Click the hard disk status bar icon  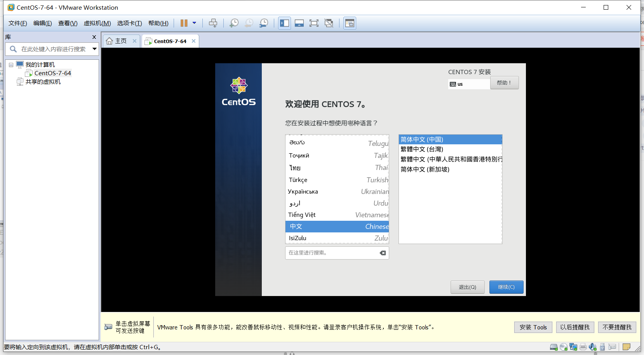pyautogui.click(x=554, y=347)
